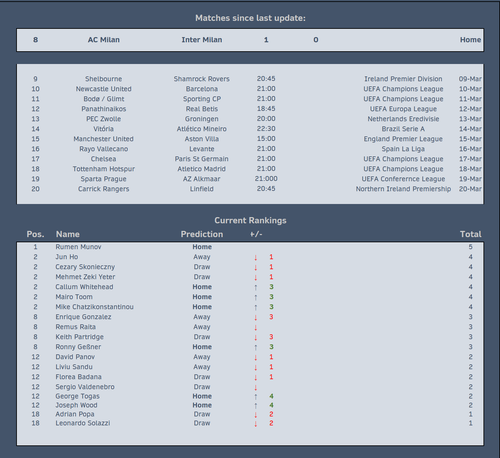Click Cezary Skonieczny in rankings
This screenshot has height=458, width=500.
pos(85,267)
